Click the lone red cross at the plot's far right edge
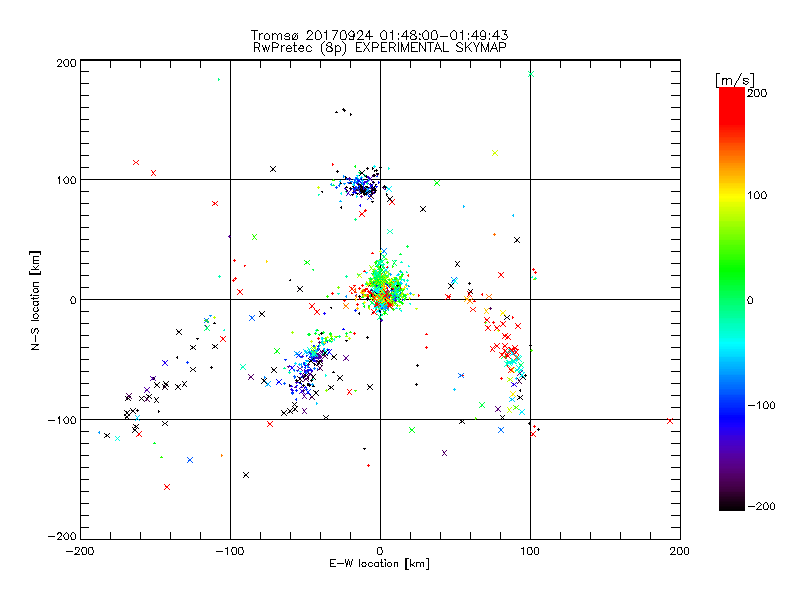800x600 pixels. coord(670,421)
